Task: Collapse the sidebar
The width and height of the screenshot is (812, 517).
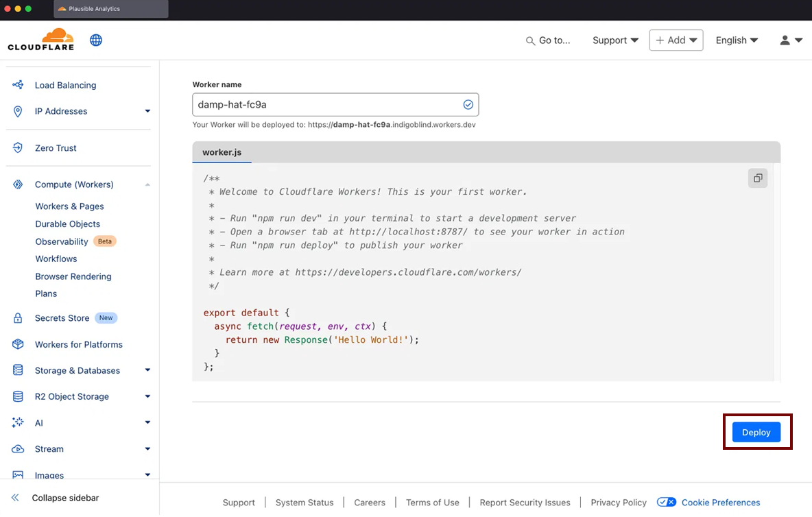Action: coord(65,498)
